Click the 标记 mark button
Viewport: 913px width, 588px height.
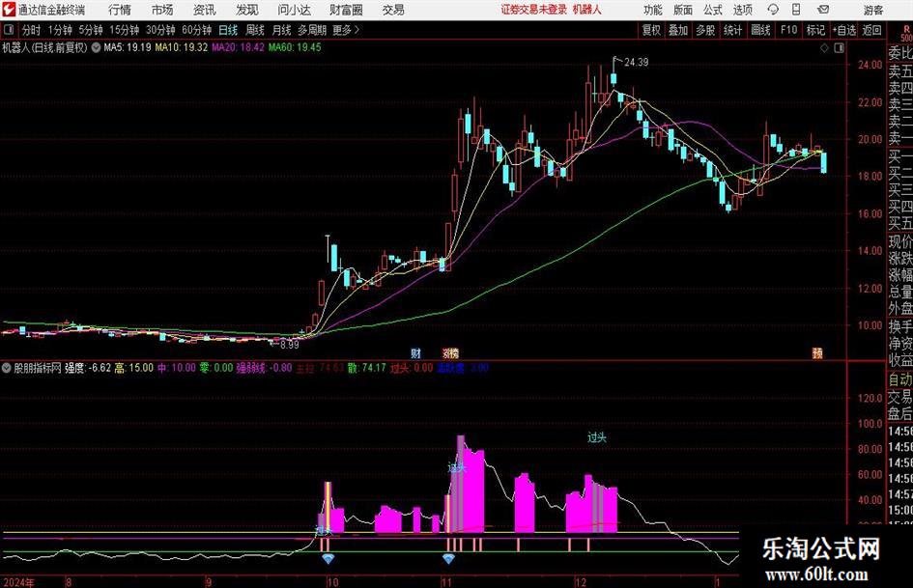815,30
